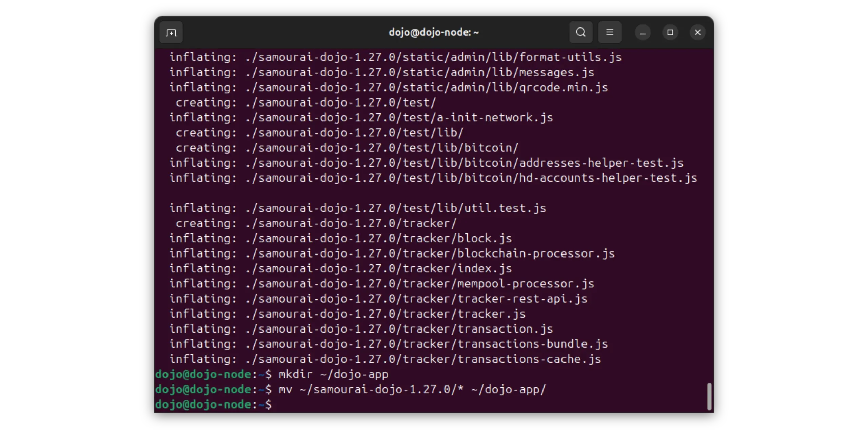The height and width of the screenshot is (433, 868).
Task: Open the terminal search tool
Action: (581, 33)
